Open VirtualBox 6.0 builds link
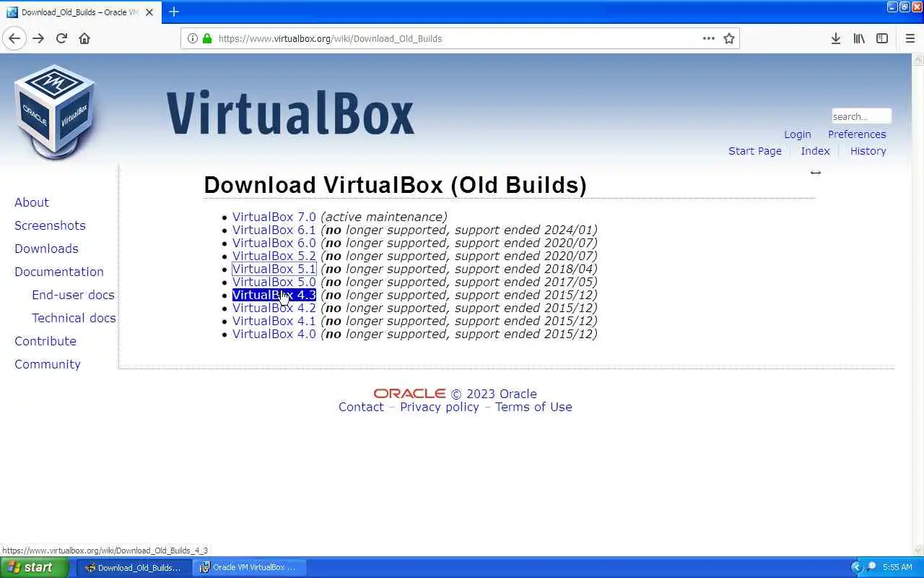This screenshot has width=924, height=578. click(274, 243)
